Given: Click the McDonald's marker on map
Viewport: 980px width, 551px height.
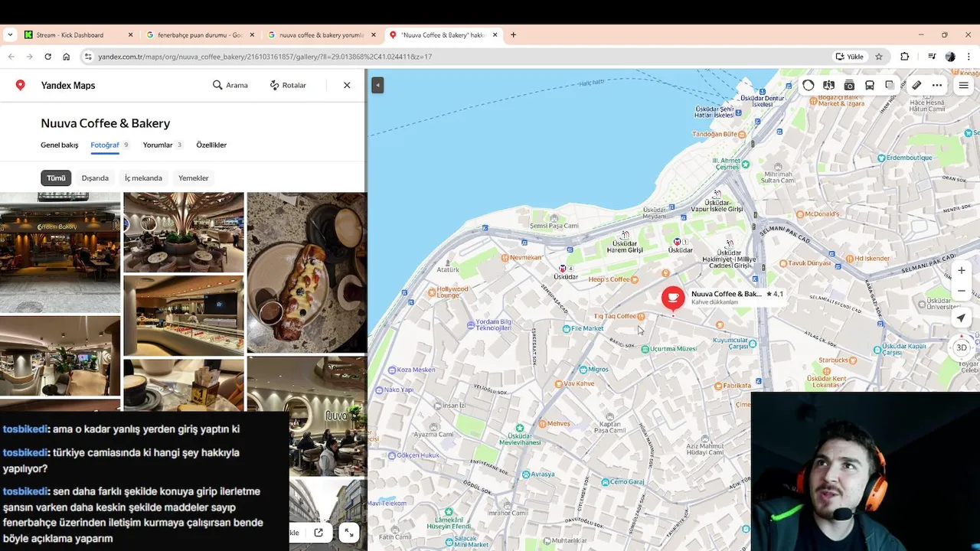Looking at the screenshot, I should [x=818, y=214].
